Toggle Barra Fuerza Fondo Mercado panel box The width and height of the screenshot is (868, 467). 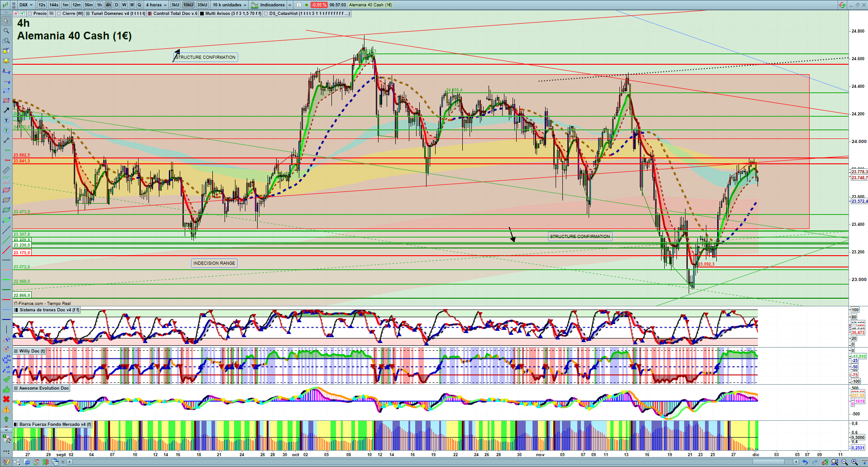[16, 424]
